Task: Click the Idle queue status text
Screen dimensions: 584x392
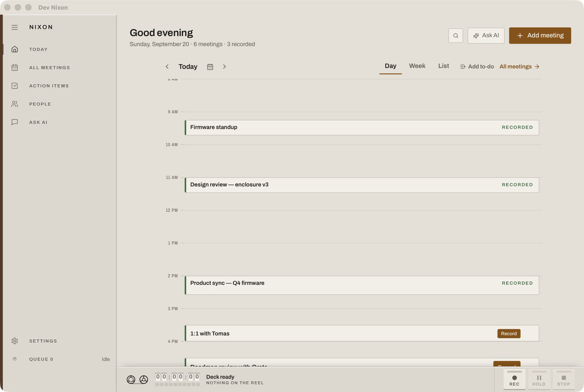Action: (106, 359)
